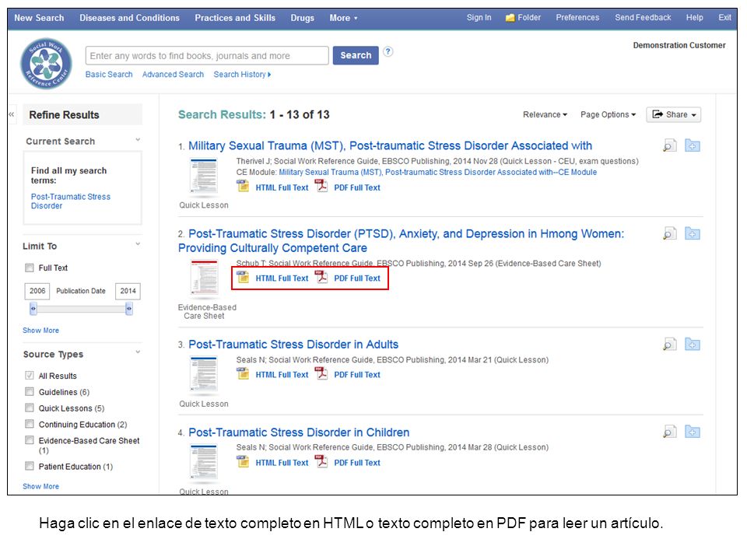The image size is (747, 560).
Task: Check the Continuing Education (2) source type
Action: coord(30,424)
